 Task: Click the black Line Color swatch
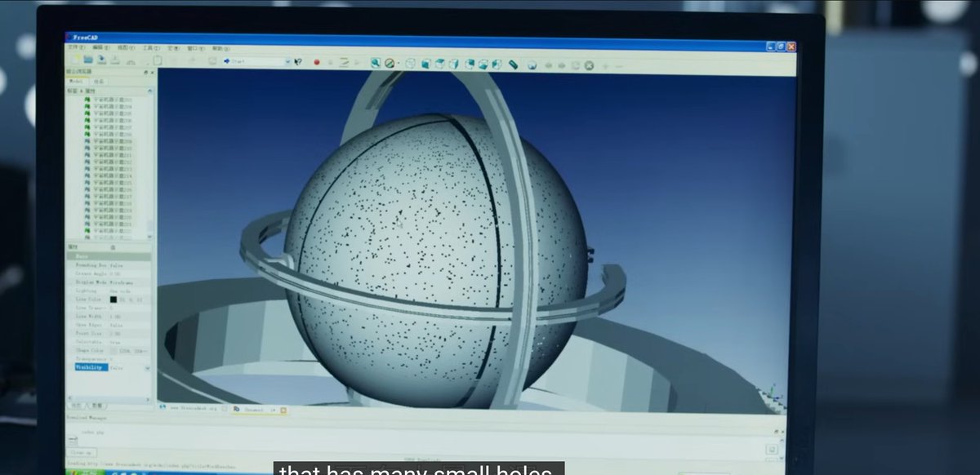(113, 300)
